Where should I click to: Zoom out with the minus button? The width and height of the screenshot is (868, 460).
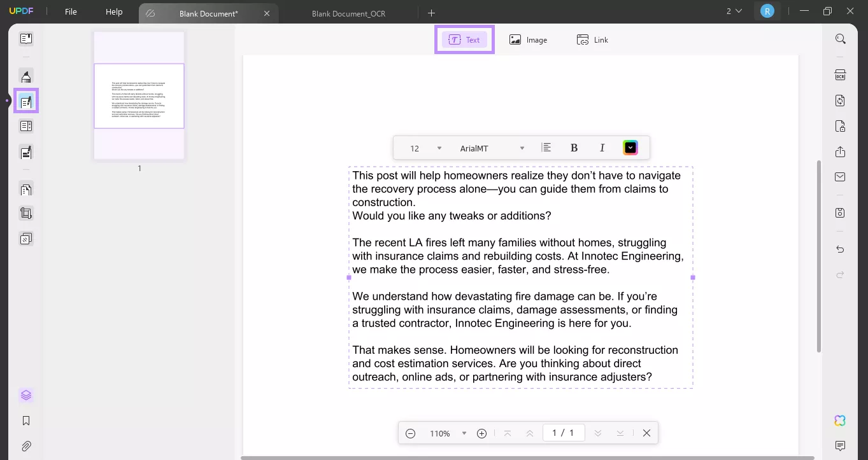411,433
